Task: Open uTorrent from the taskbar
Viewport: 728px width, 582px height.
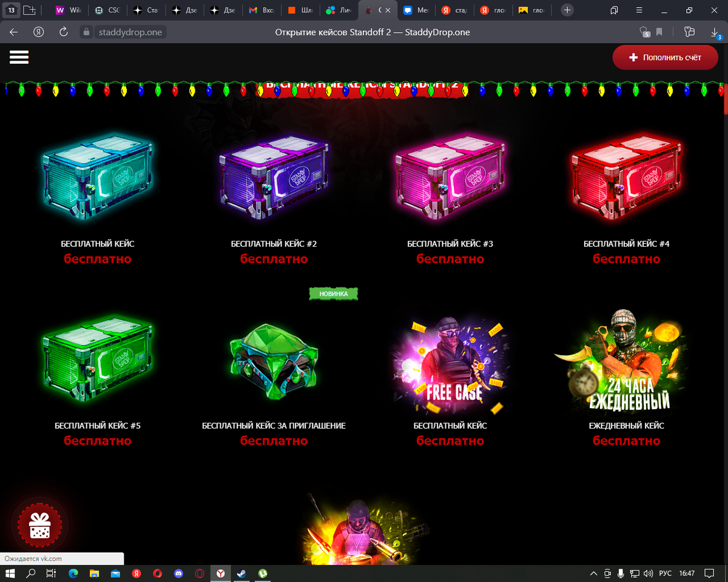Action: (x=263, y=573)
